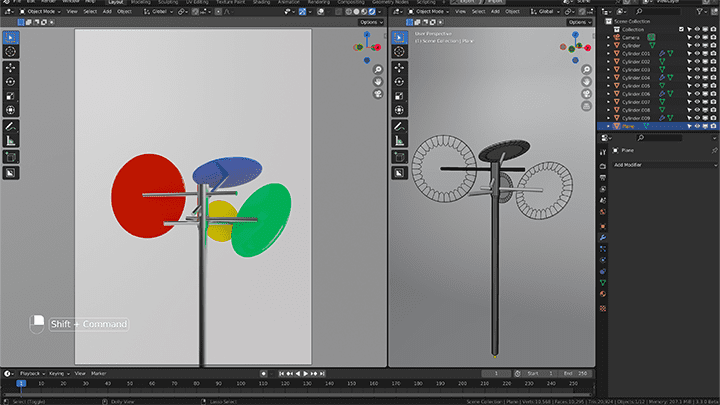Hide the Camera object with eye icon

(698, 38)
